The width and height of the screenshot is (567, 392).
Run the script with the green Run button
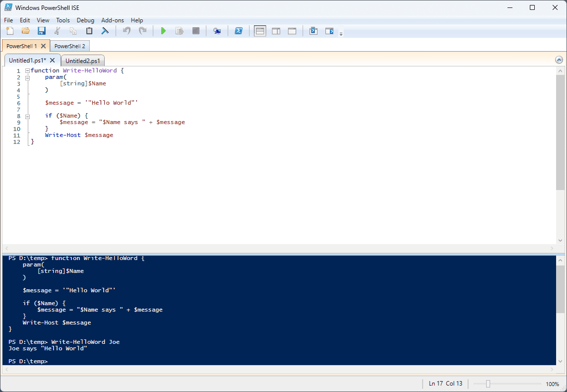[163, 31]
